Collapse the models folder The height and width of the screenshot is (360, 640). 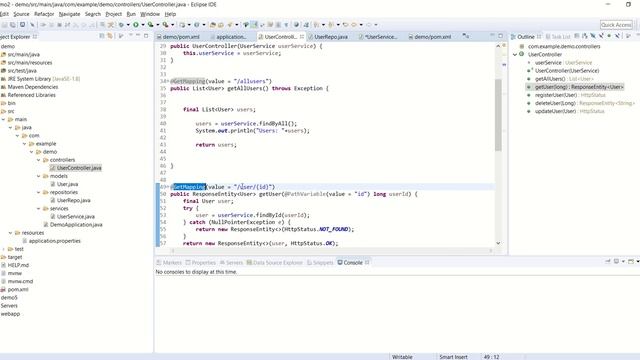click(x=39, y=176)
